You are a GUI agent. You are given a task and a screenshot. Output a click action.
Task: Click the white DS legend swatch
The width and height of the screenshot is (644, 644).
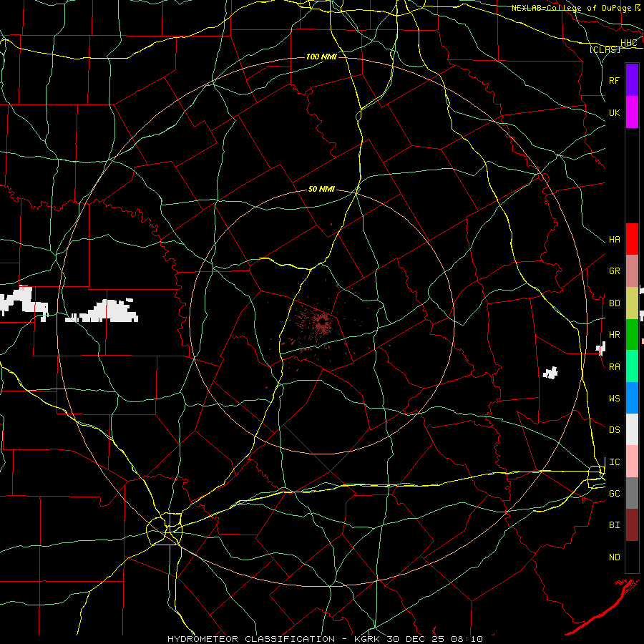[632, 429]
